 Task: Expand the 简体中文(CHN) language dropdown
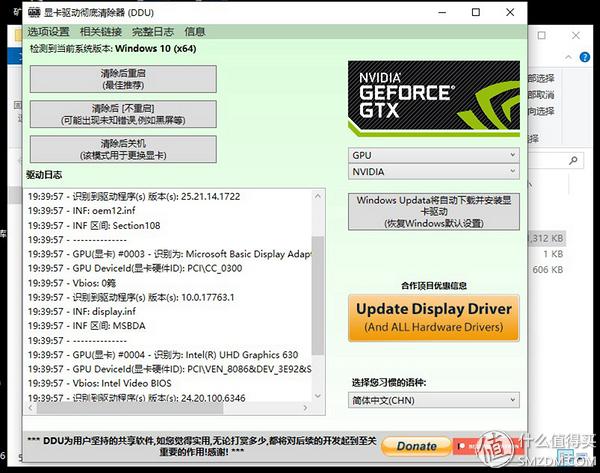(x=434, y=400)
